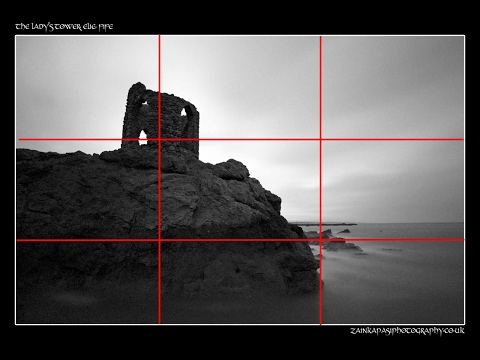Click the top-left sky cell of the grid
This screenshot has width=480, height=360.
87,87
